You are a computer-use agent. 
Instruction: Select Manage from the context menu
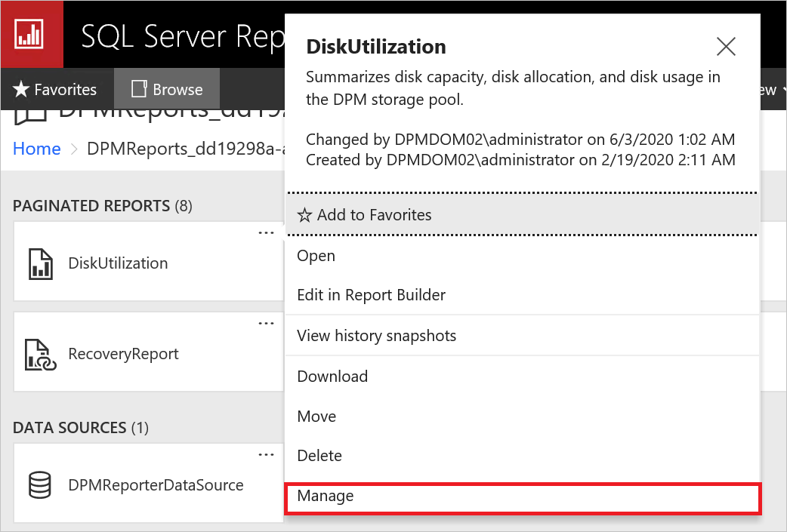click(326, 496)
